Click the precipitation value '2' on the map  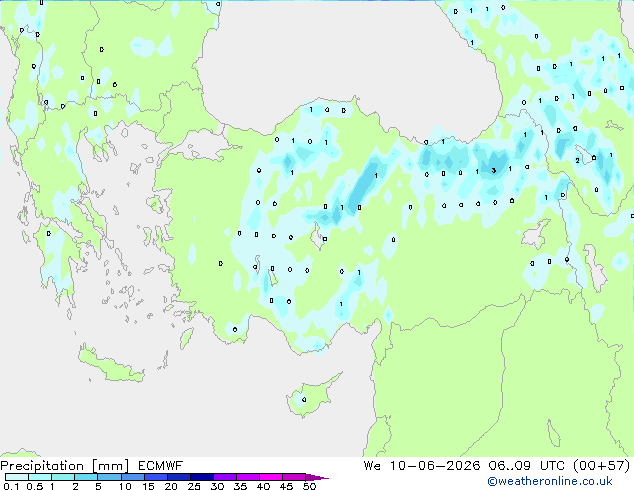577,161
